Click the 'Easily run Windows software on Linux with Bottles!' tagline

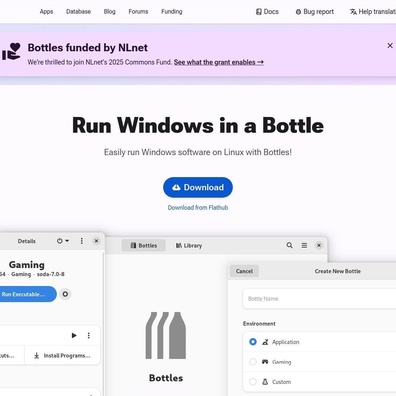198,152
